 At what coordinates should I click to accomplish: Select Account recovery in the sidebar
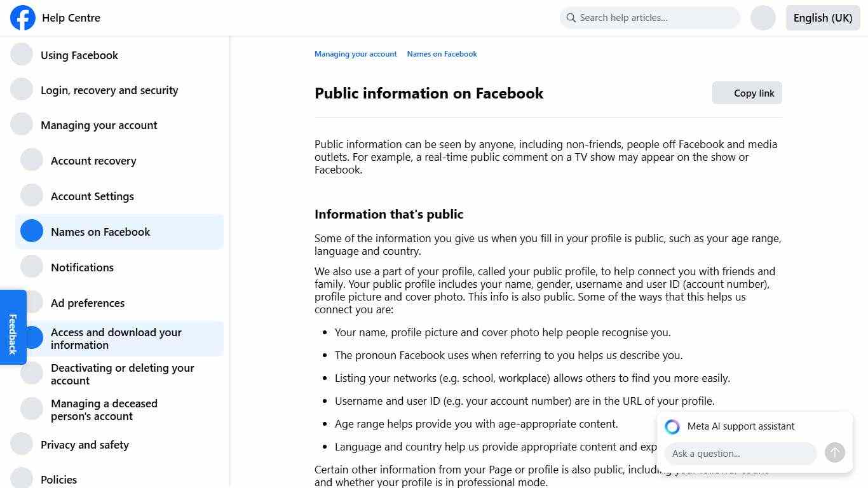click(93, 160)
